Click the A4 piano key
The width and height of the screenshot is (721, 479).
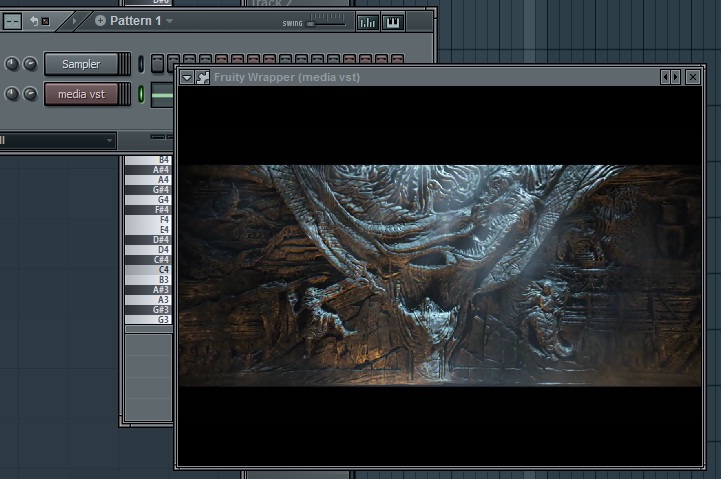(x=148, y=180)
